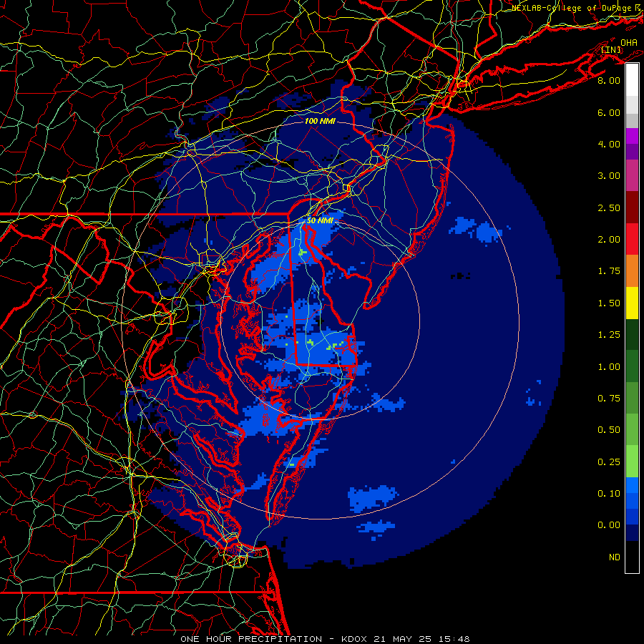Click the 100 NMI range ring label

320,121
